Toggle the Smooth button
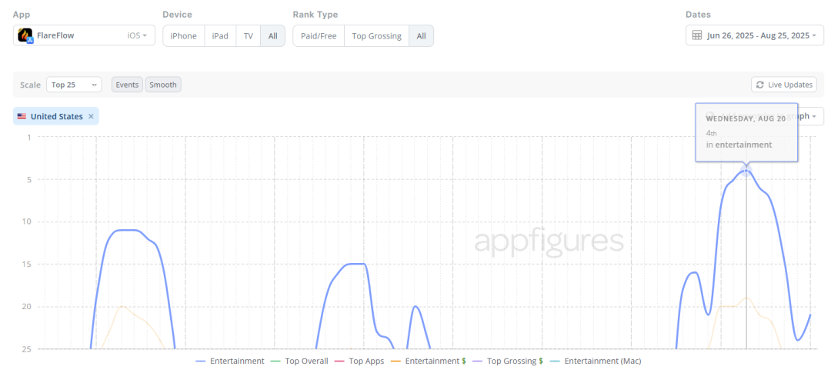Screen dimensions: 832x384 coord(163,85)
